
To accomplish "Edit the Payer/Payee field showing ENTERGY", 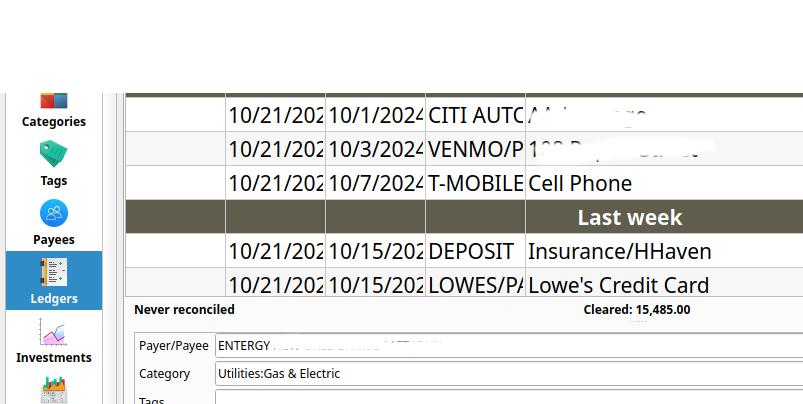I will (509, 346).
